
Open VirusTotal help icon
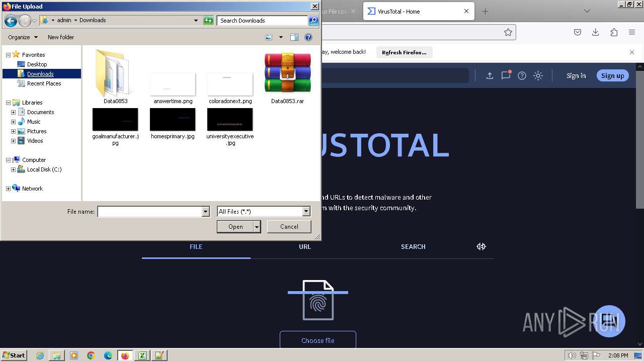(x=522, y=75)
